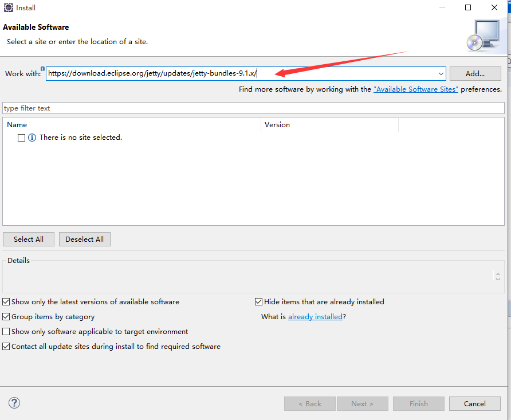Click 'There is no site selected.' text
The width and height of the screenshot is (511, 420).
(x=81, y=138)
